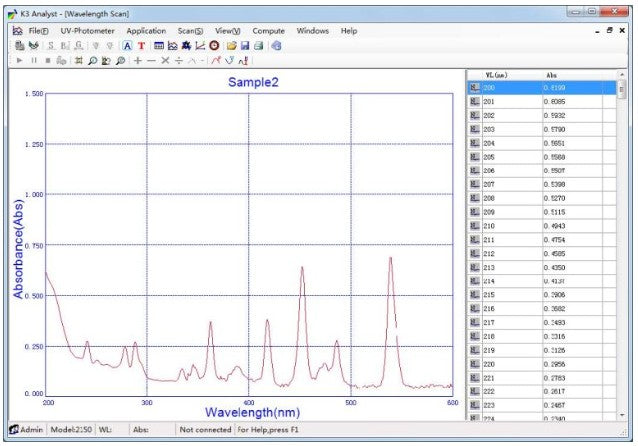Click the multiply X operator icon
The image size is (638, 446).
[165, 61]
